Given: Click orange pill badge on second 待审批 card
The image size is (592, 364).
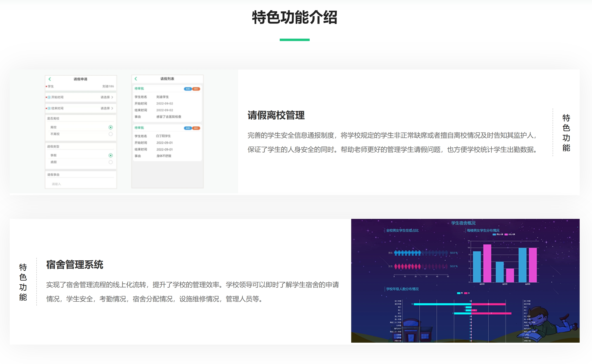Looking at the screenshot, I should 196,128.
